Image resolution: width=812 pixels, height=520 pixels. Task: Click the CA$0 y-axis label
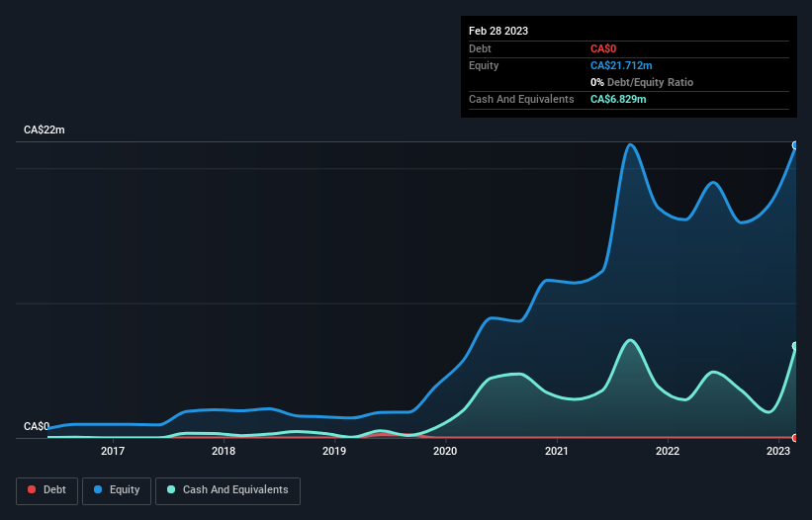[37, 426]
